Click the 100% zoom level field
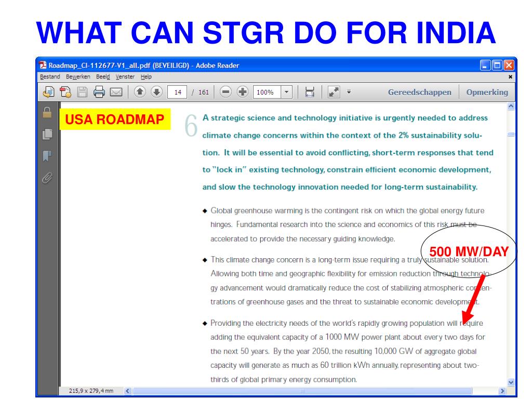This screenshot has width=532, height=399. pyautogui.click(x=267, y=92)
